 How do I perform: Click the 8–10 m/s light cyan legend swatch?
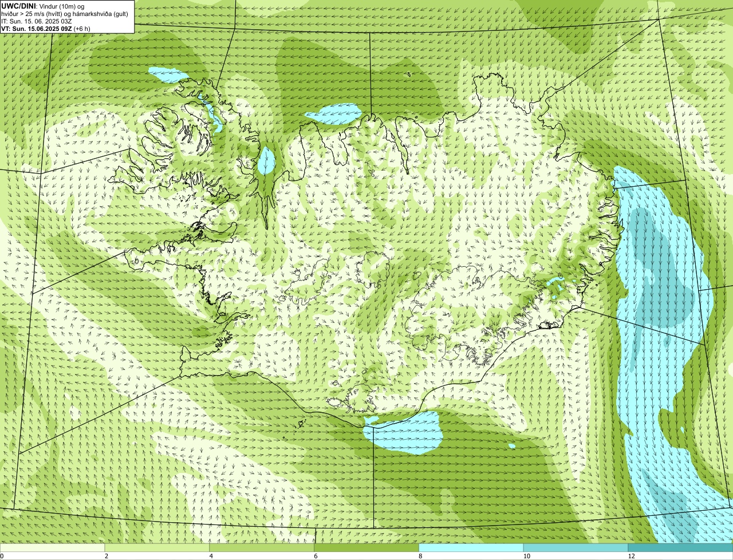pyautogui.click(x=471, y=547)
